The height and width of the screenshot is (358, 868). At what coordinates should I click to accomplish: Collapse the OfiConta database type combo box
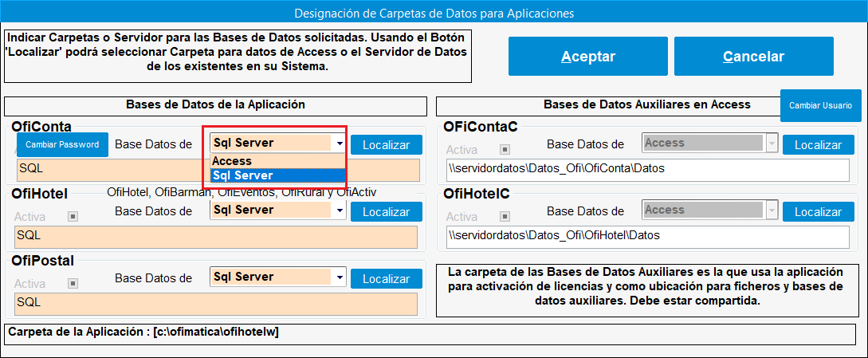[x=338, y=144]
